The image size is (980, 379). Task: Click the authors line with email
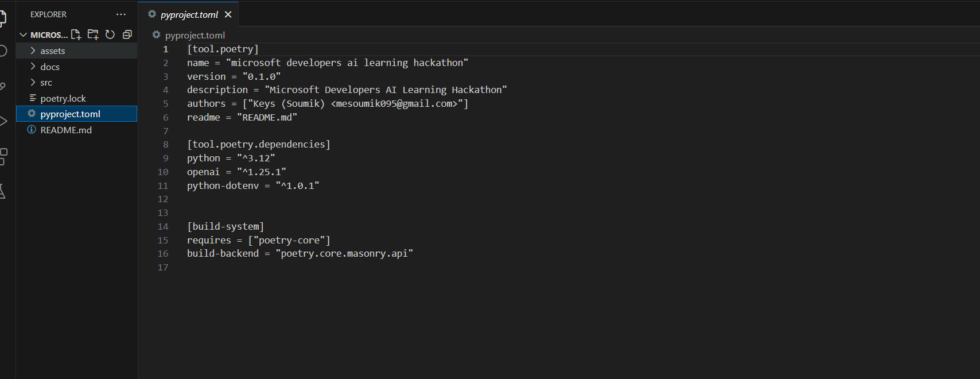tap(328, 103)
